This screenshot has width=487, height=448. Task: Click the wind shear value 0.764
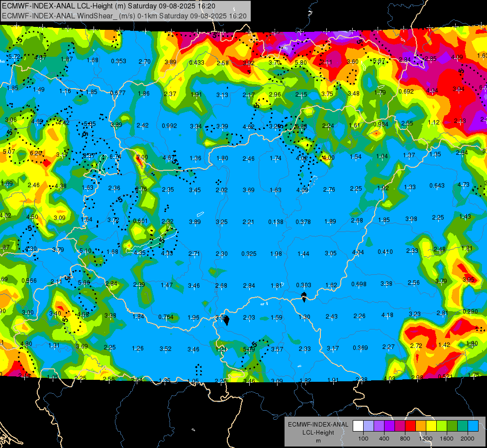coord(166,317)
